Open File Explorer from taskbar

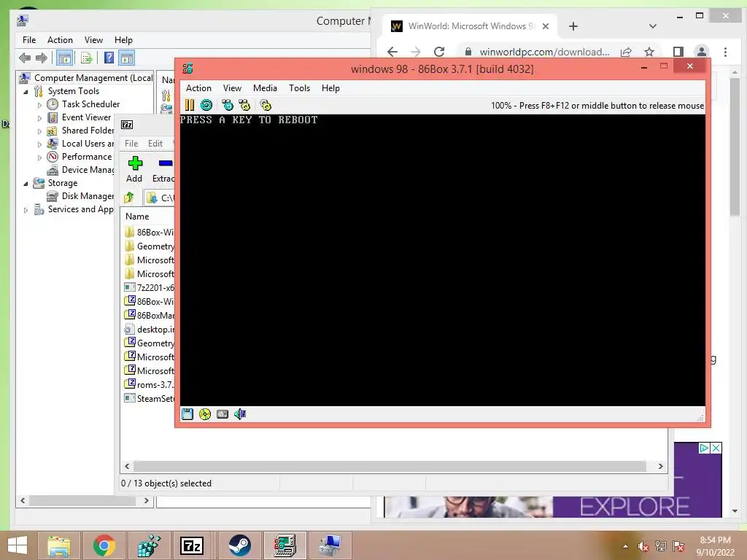click(x=58, y=545)
